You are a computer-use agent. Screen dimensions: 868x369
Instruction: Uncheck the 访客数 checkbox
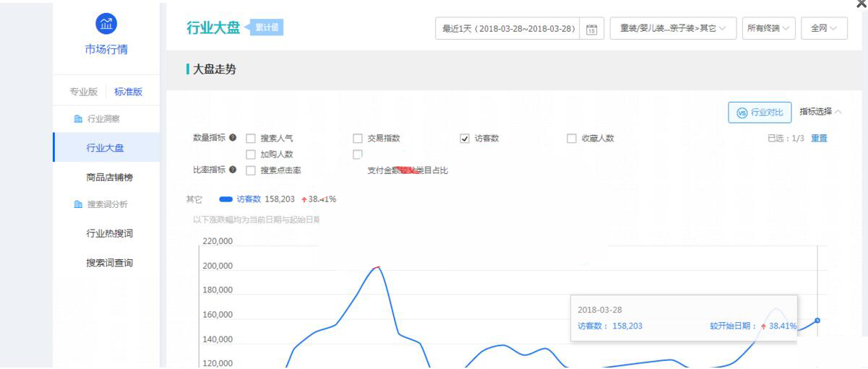pos(465,139)
